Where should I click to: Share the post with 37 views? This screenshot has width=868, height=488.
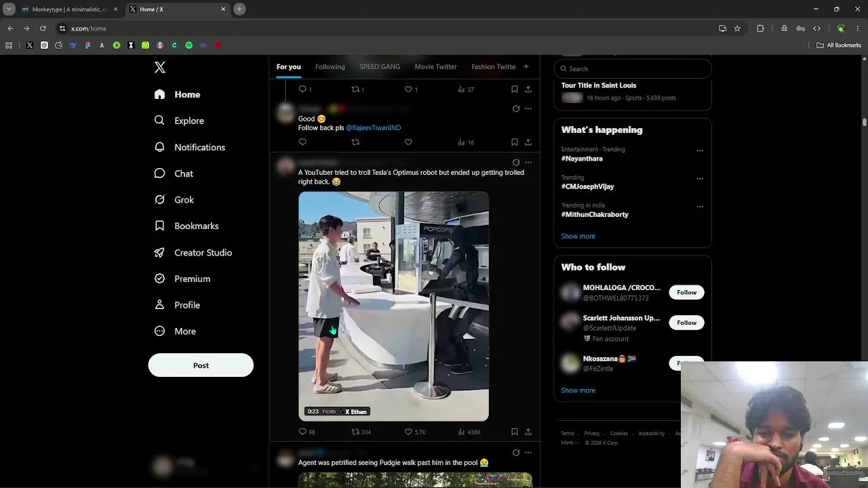coord(528,89)
